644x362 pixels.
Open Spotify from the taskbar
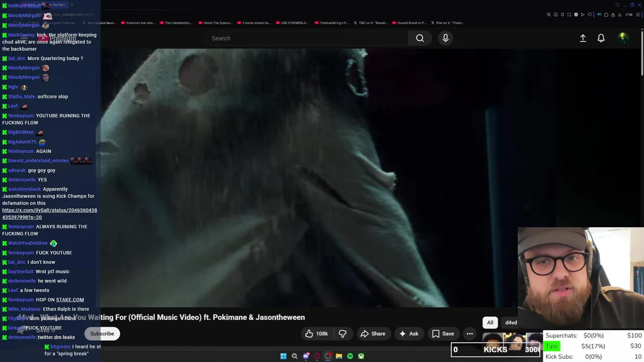click(x=350, y=356)
